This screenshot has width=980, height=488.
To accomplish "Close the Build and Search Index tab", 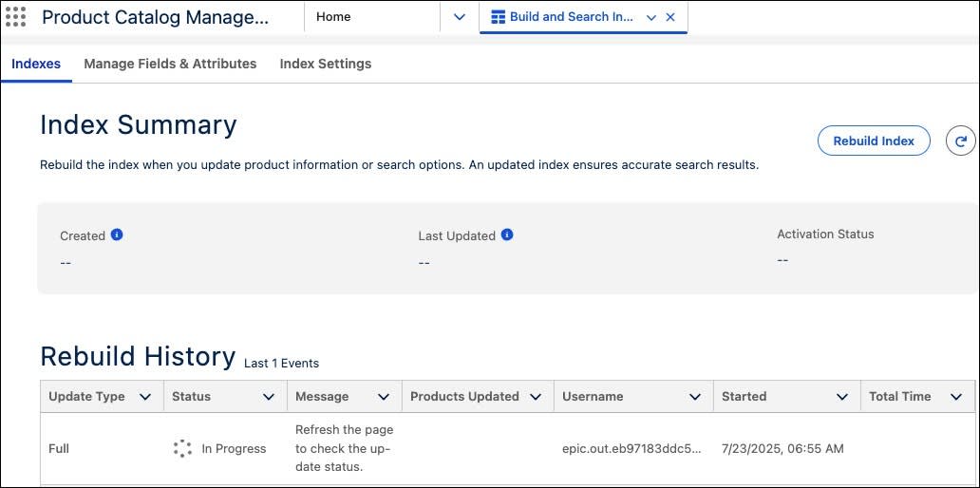I will (670, 17).
